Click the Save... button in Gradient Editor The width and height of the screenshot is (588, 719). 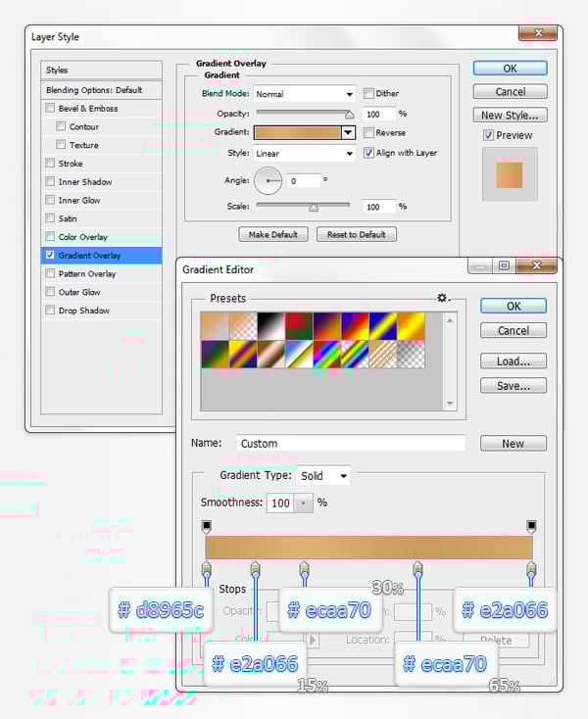[x=514, y=386]
